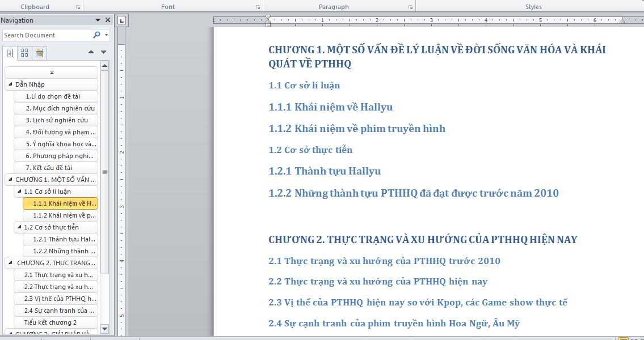644x340 pixels.
Task: Select 2.4 Sự cạnh tranh navigation item
Action: (x=56, y=310)
